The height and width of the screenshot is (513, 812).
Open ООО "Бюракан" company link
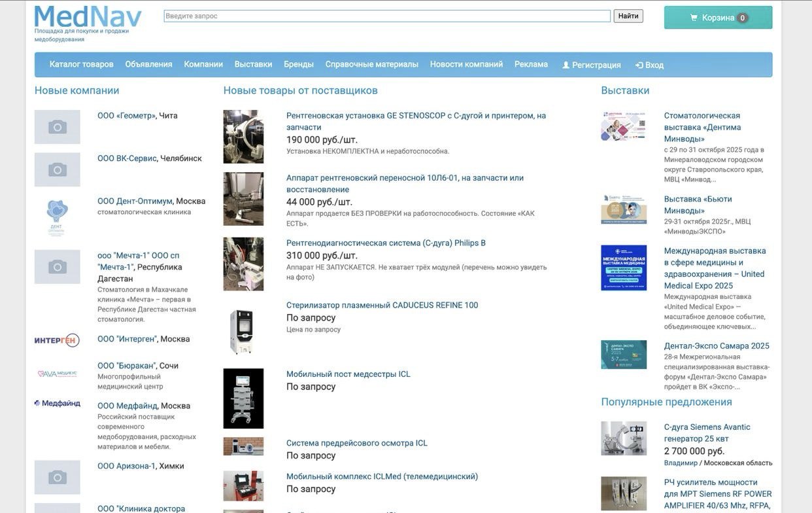click(126, 366)
